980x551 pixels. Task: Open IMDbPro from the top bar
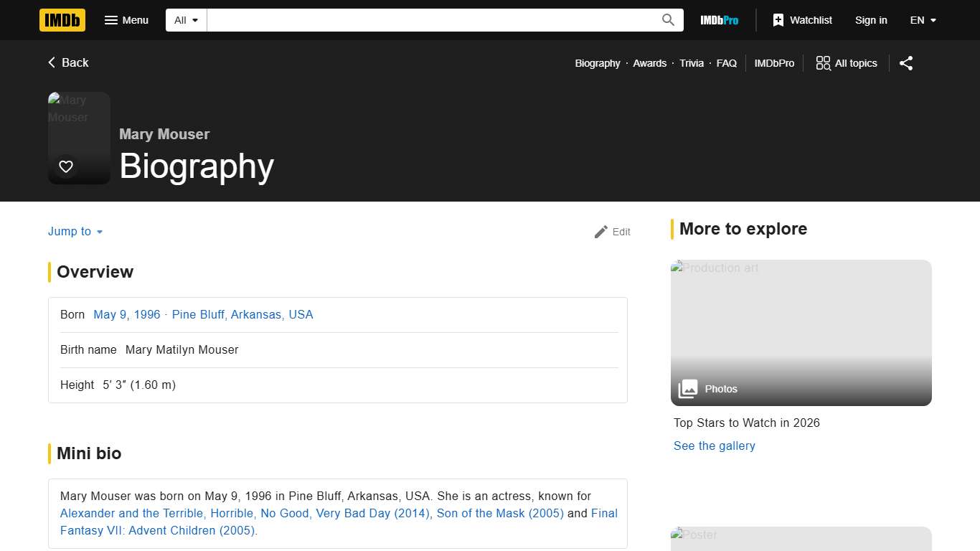click(719, 20)
